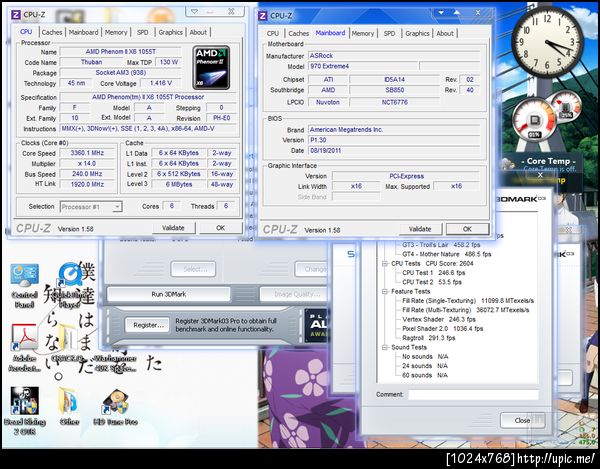
Task: Open Graphics tab in right CPU-Z
Action: pos(417,34)
